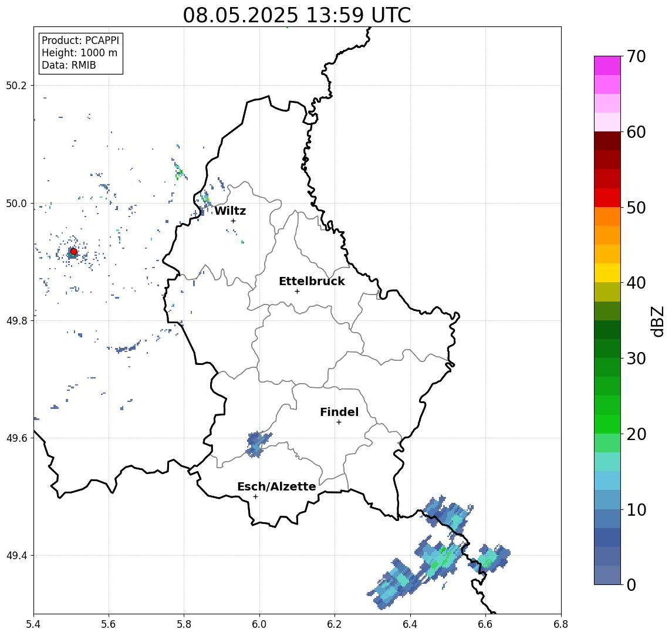Image resolution: width=672 pixels, height=636 pixels.
Task: Pick the bright red swatch above 50 dBZ
Action: [607, 198]
